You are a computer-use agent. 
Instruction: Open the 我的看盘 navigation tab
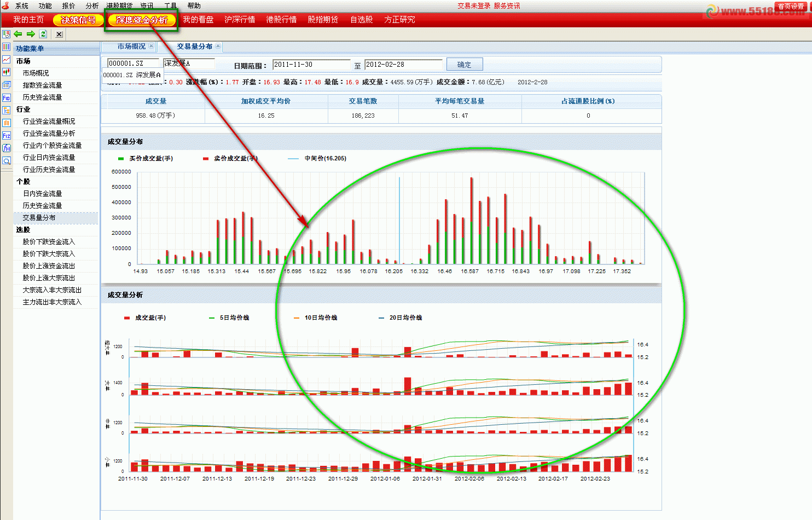click(198, 20)
